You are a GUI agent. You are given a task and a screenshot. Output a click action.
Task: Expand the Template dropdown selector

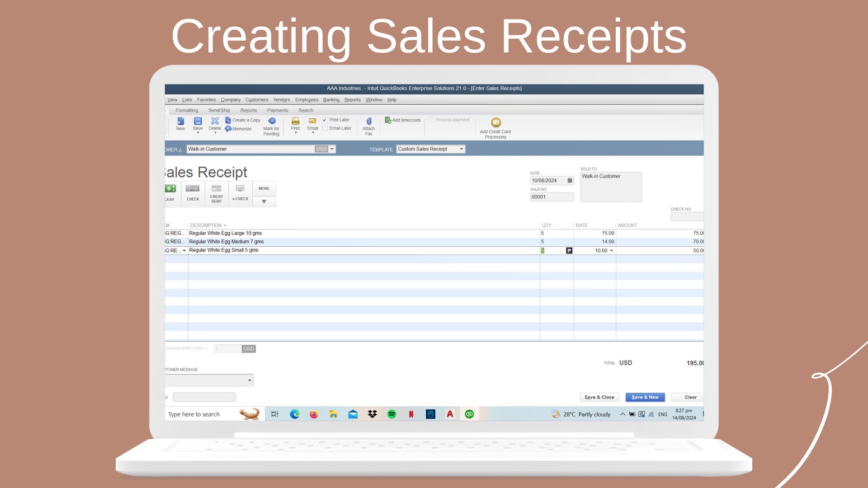[462, 149]
